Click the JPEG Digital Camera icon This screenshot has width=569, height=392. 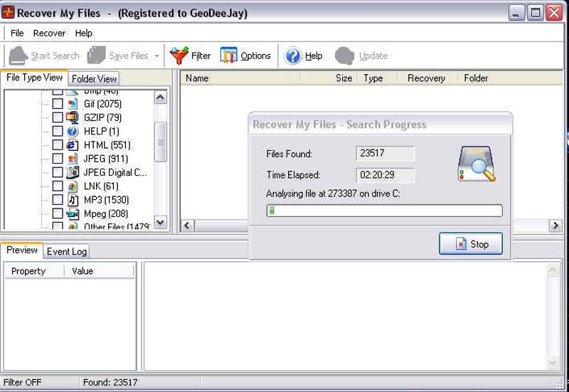pyautogui.click(x=73, y=172)
